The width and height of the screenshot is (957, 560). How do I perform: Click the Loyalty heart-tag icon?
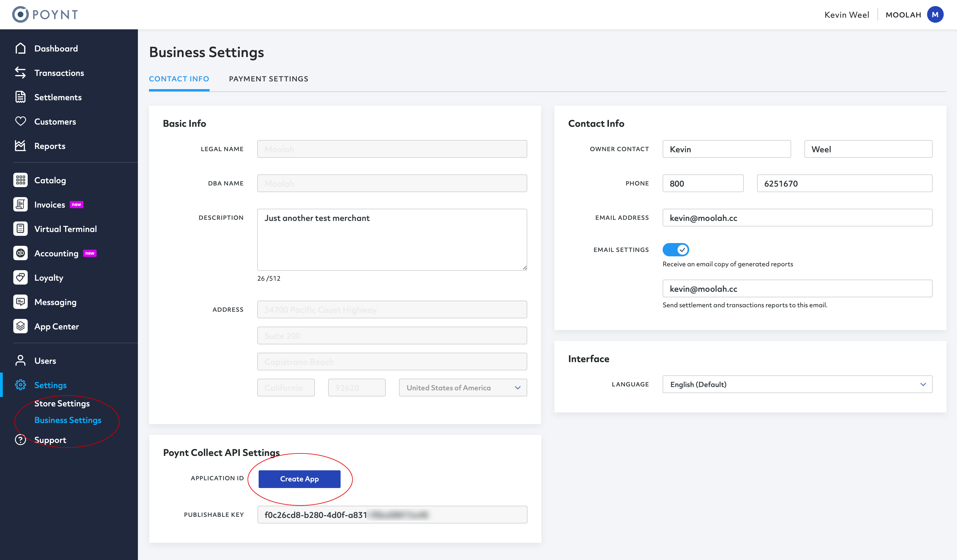[20, 277]
